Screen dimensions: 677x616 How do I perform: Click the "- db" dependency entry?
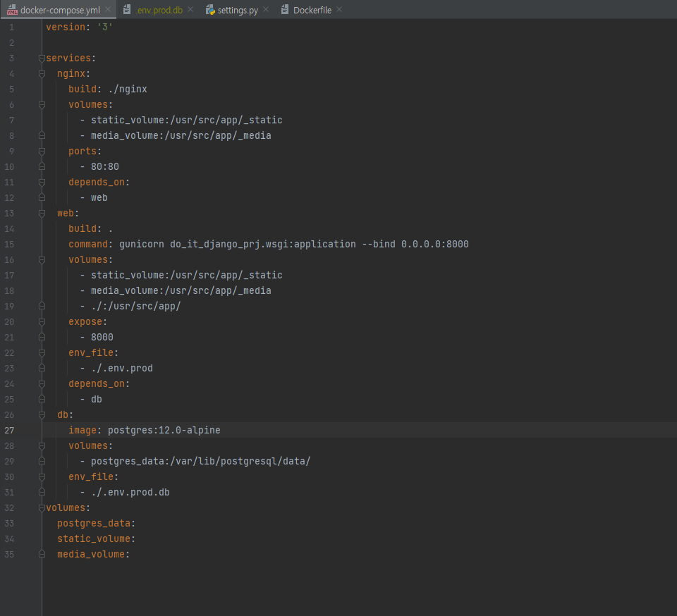(91, 400)
